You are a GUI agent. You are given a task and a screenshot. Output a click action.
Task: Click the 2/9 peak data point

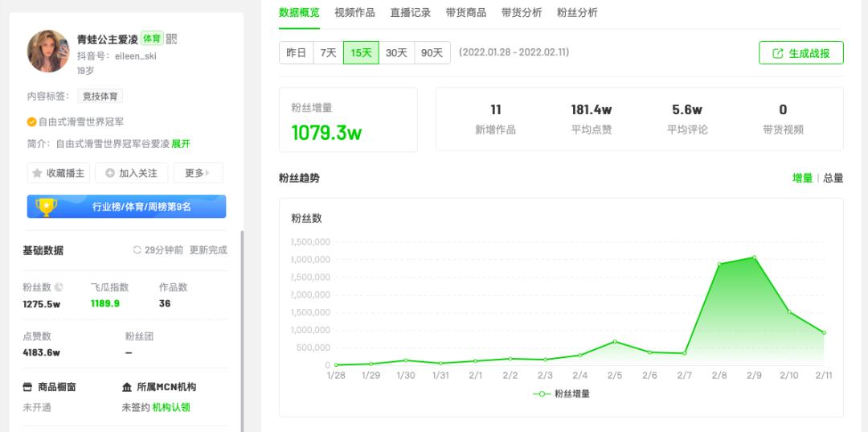point(754,257)
